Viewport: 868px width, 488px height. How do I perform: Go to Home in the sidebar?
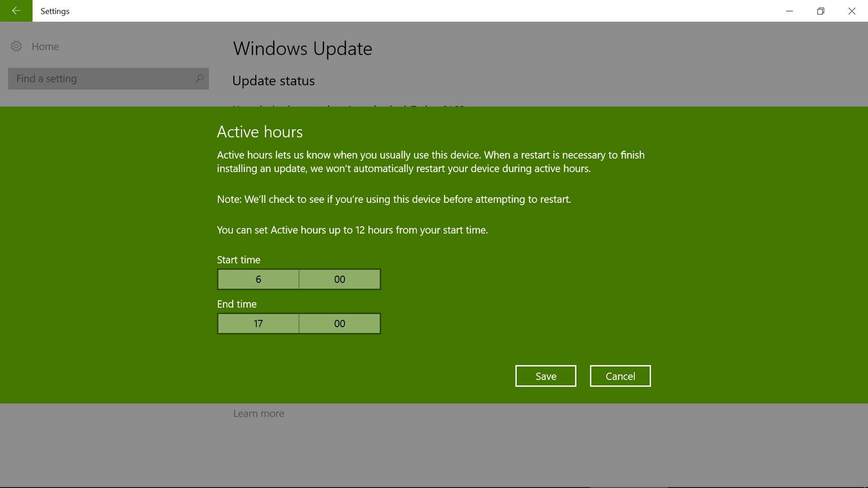pos(45,47)
